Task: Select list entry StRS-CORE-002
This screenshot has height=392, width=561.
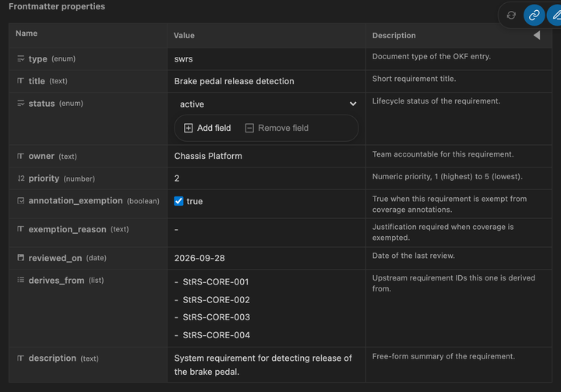Action: click(216, 299)
